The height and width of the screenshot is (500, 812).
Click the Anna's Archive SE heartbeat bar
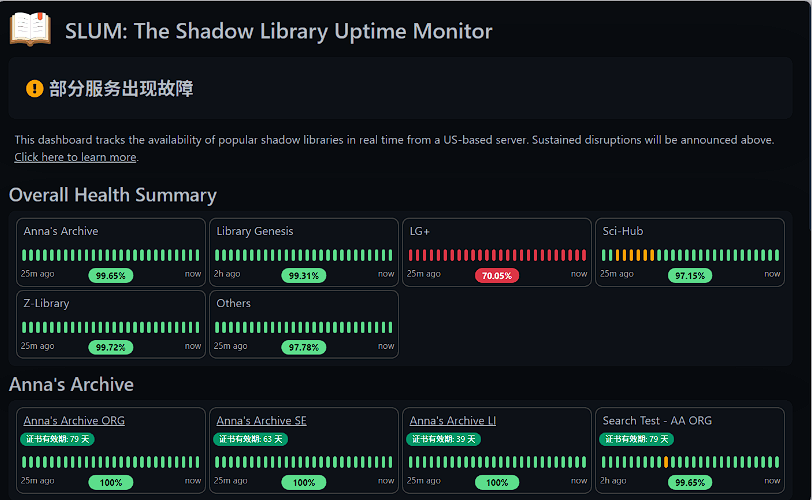click(304, 462)
